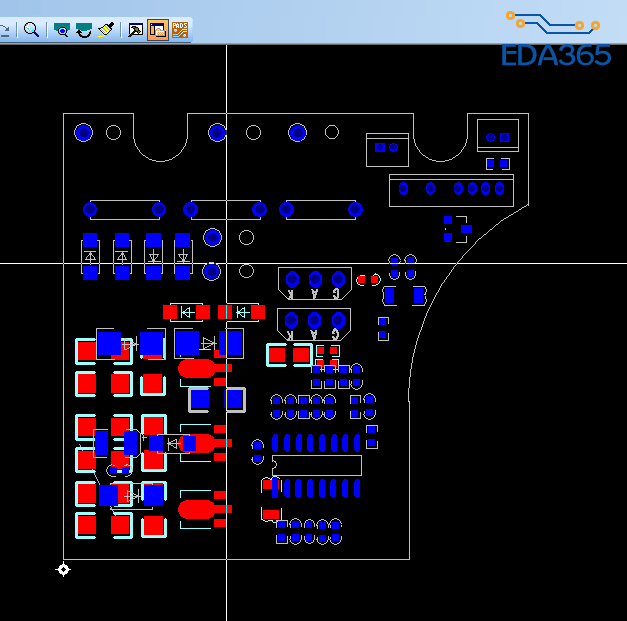Select the six-pin connector outline

(x=451, y=190)
